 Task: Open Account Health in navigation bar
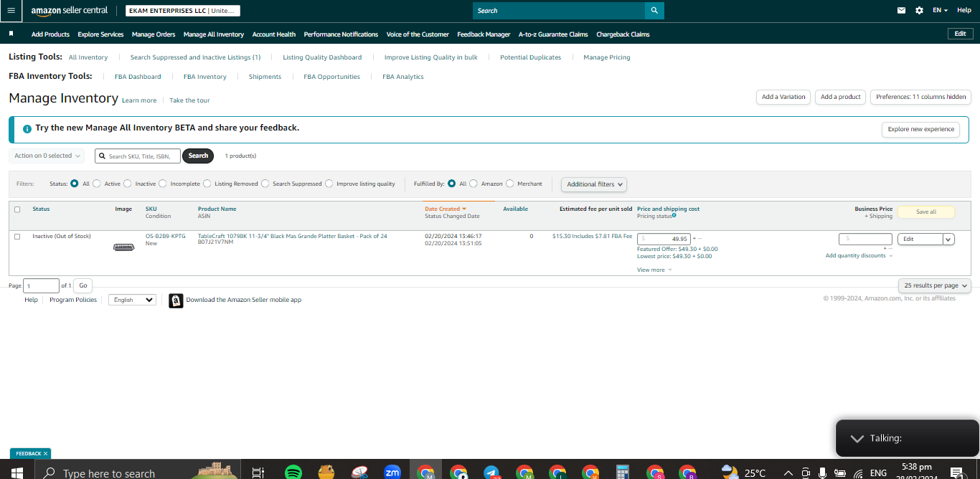(x=274, y=34)
